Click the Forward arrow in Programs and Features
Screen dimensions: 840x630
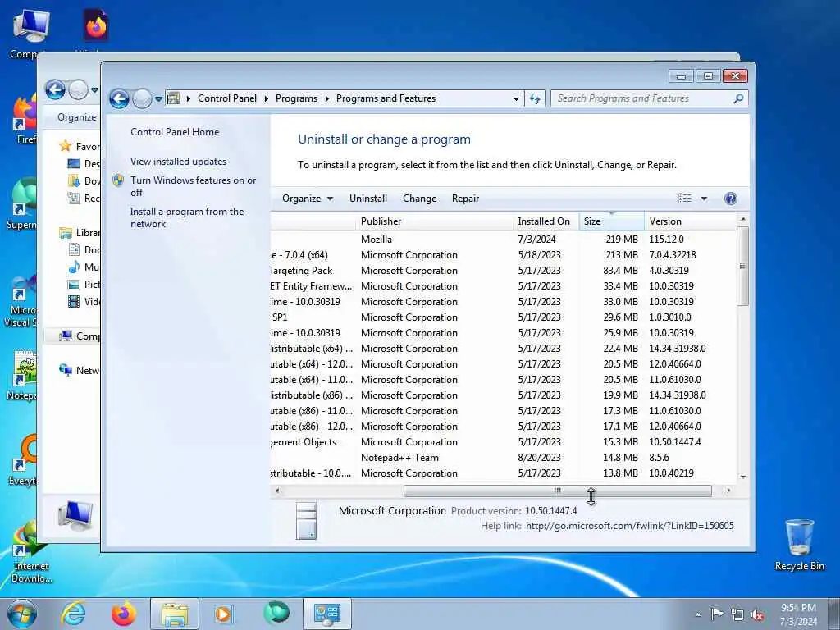coord(142,98)
